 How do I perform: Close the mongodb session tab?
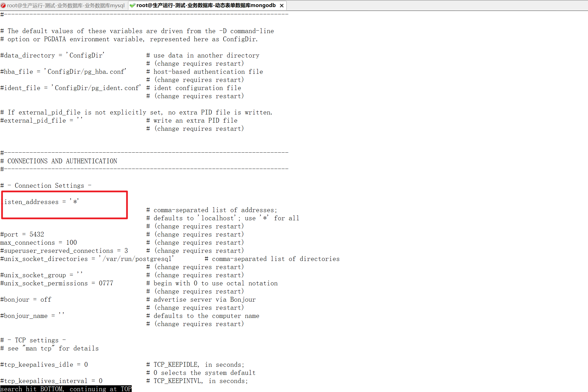click(x=282, y=6)
